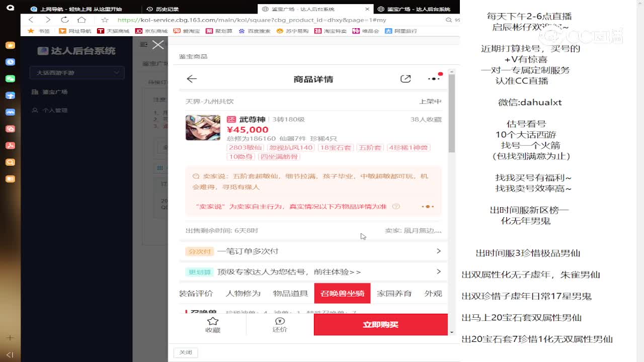Image resolution: width=644 pixels, height=362 pixels.
Task: Open the three-dot more menu in 商品详情
Action: click(x=434, y=78)
